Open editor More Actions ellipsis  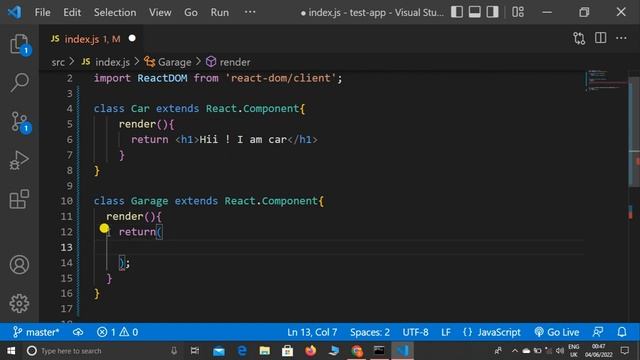[621, 38]
